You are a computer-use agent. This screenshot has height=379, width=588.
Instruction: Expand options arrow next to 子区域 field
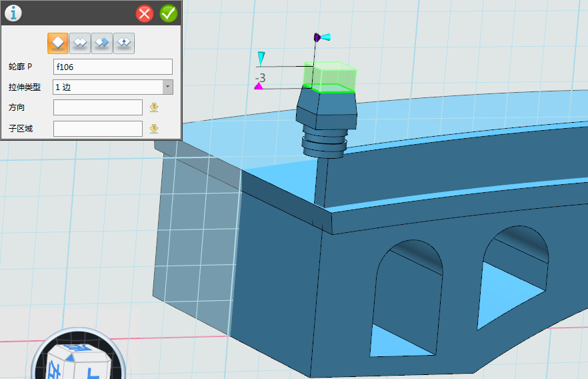[x=154, y=129]
